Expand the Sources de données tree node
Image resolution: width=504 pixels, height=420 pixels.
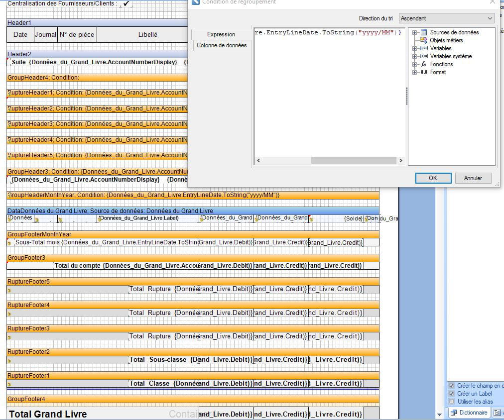[x=415, y=32]
